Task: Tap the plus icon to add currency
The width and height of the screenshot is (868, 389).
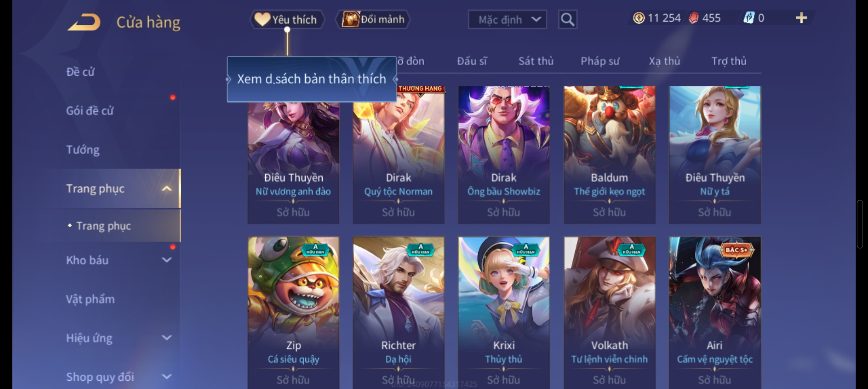Action: click(801, 18)
